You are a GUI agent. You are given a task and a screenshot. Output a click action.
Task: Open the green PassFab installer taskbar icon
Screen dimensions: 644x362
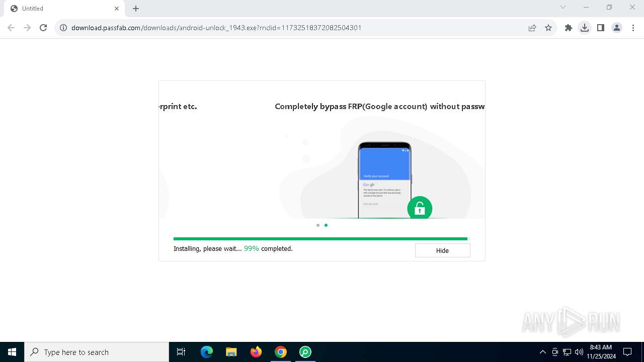(x=305, y=352)
